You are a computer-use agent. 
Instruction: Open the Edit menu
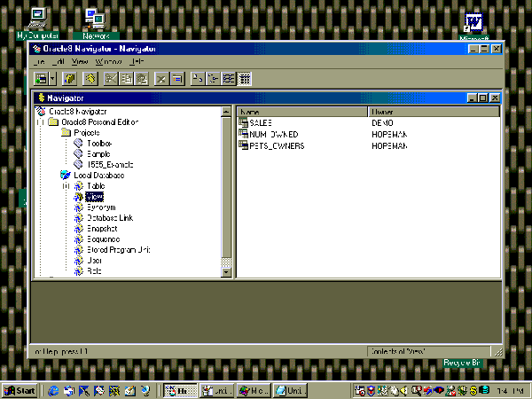pos(59,62)
